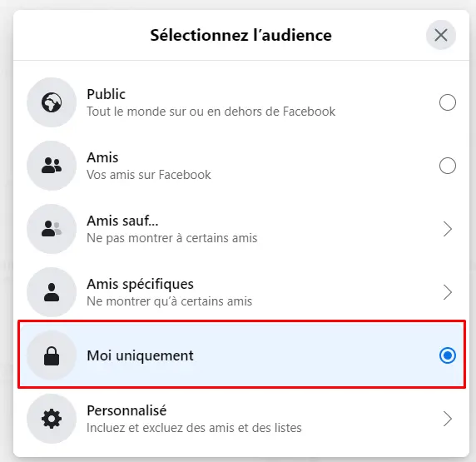This screenshot has width=476, height=462.
Task: Close the audience selection dialog
Action: 441,35
